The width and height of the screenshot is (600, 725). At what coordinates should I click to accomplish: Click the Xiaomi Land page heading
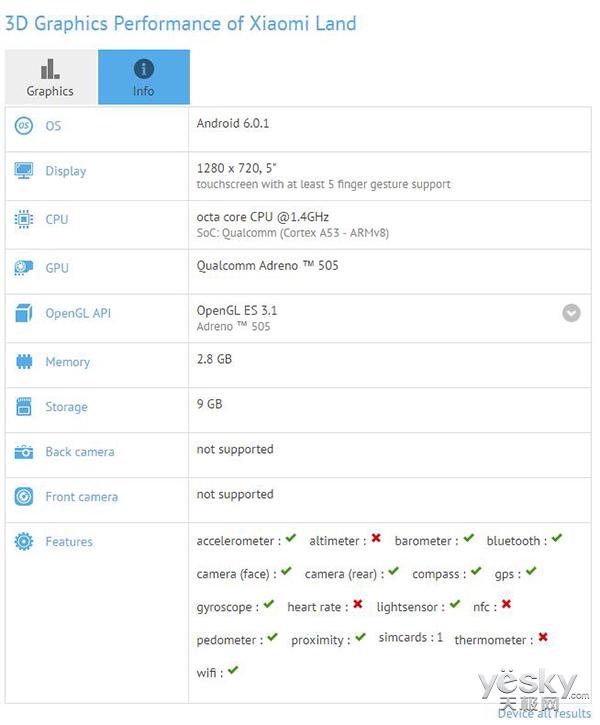coord(181,24)
